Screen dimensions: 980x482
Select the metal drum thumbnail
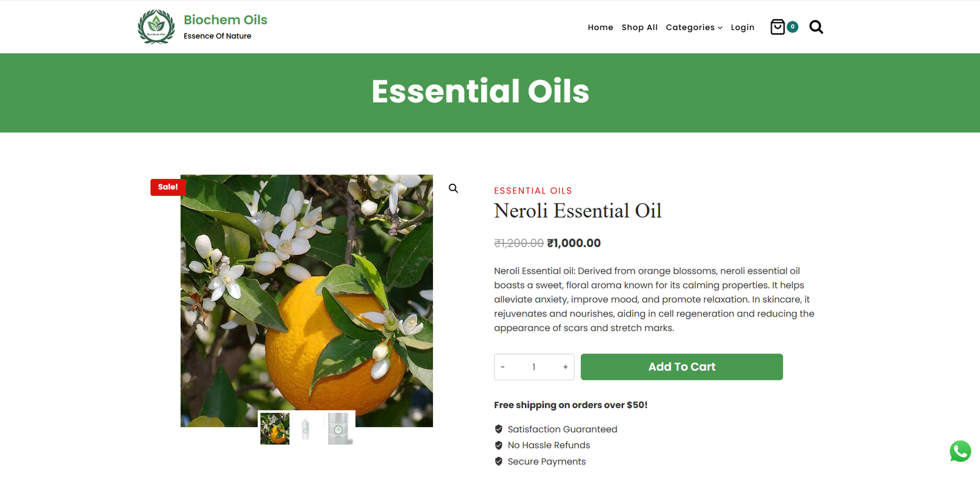339,428
